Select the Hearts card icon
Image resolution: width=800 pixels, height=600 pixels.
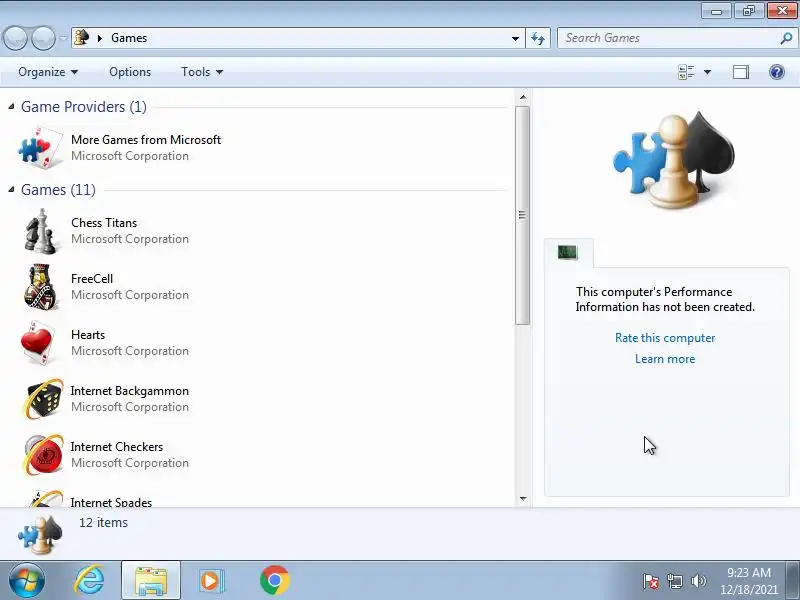[x=39, y=343]
